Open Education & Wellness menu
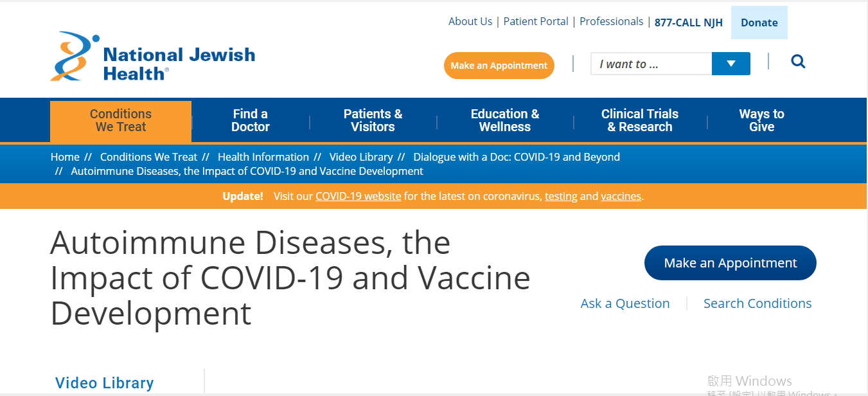The height and width of the screenshot is (396, 868). 504,120
